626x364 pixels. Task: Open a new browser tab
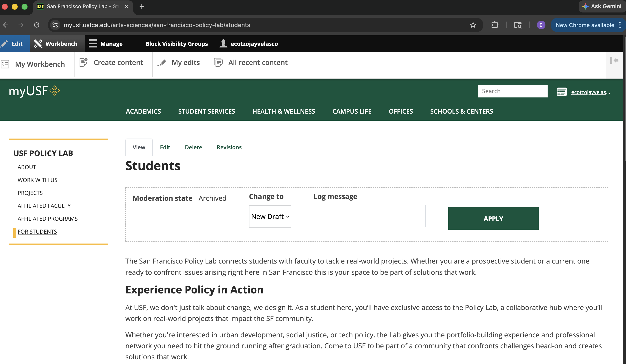142,6
